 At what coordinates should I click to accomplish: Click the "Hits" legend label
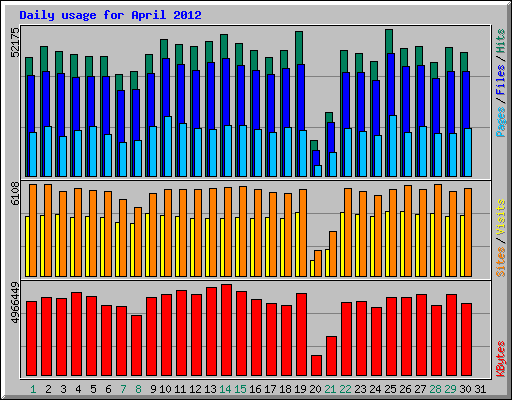pyautogui.click(x=500, y=41)
